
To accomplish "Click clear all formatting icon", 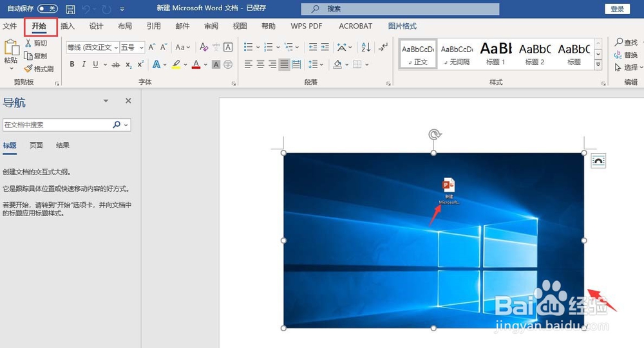I will tap(204, 47).
